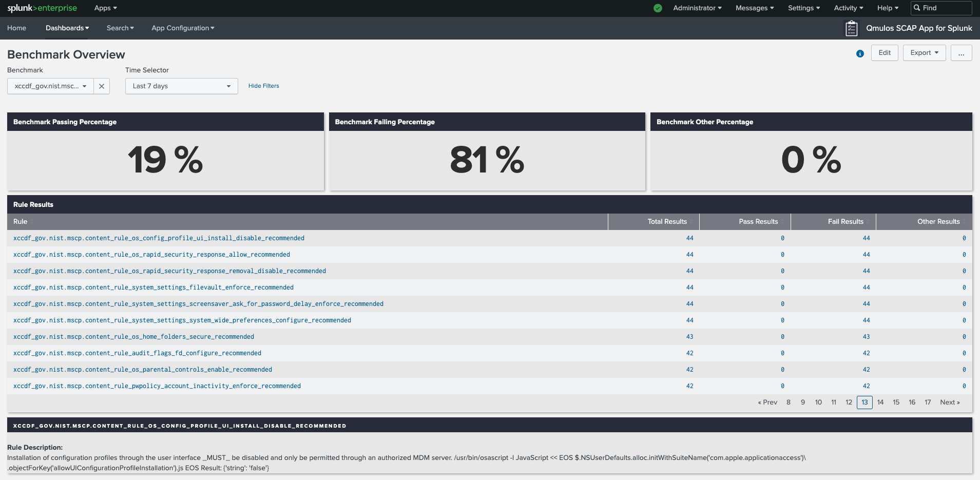Click the Hide Filters link

pyautogui.click(x=264, y=86)
